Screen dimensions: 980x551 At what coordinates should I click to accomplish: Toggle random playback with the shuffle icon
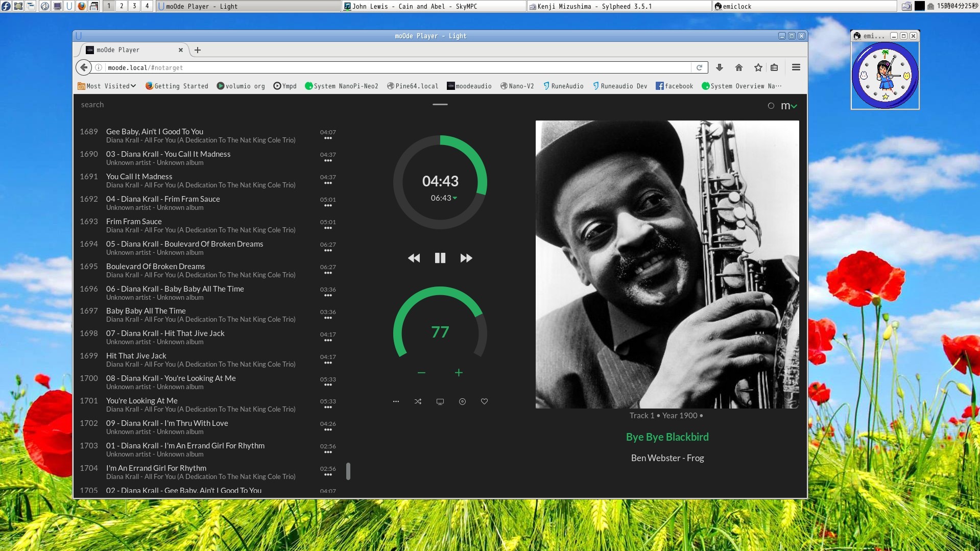click(418, 401)
